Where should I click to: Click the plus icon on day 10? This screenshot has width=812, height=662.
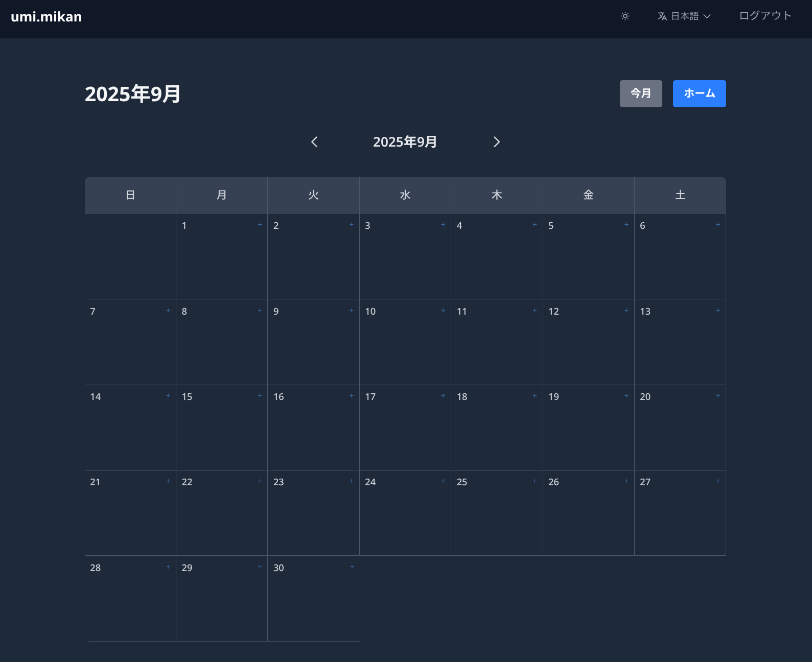click(443, 311)
